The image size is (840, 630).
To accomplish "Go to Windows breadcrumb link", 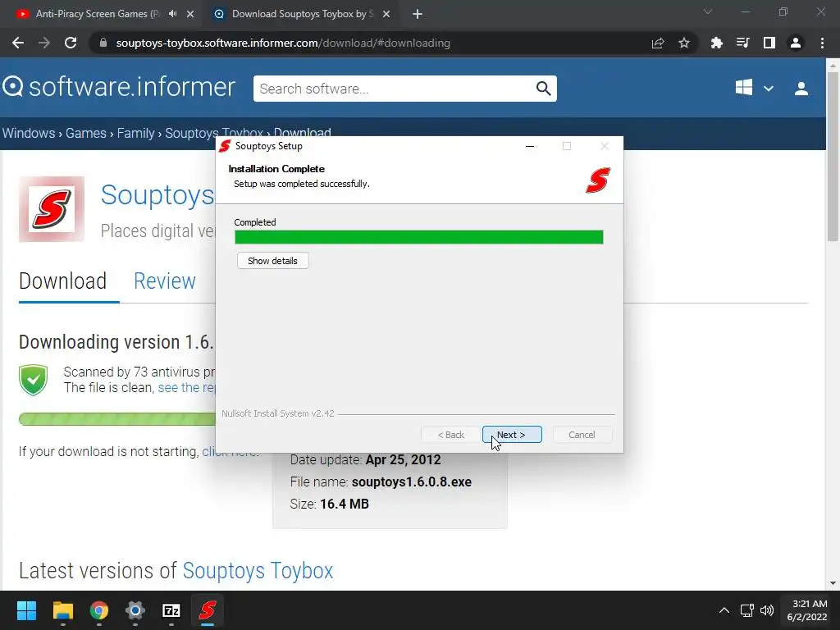I will coord(29,133).
